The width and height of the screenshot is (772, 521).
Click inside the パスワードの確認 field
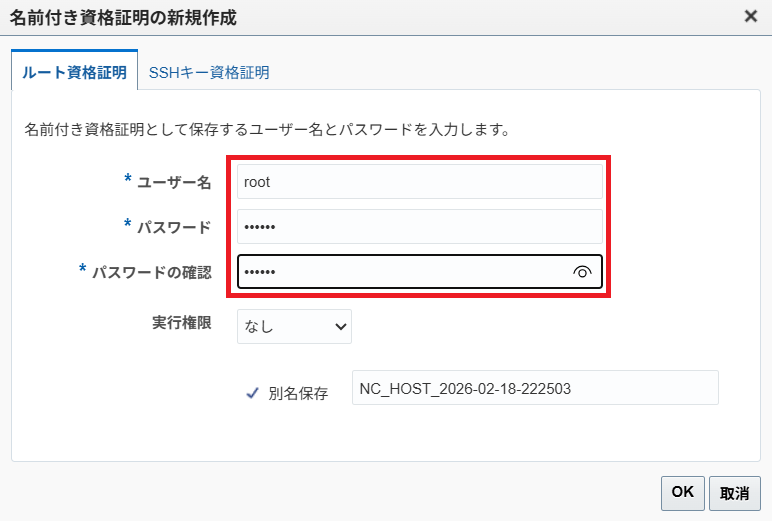point(400,272)
